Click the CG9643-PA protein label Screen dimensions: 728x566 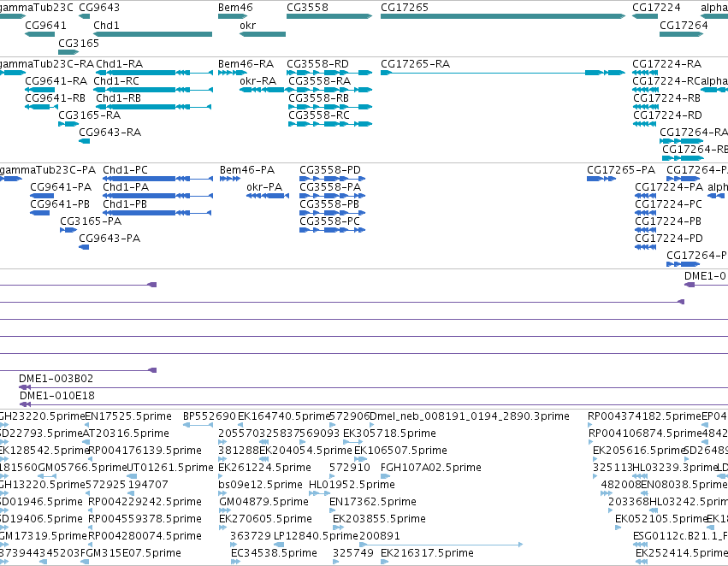tap(109, 239)
